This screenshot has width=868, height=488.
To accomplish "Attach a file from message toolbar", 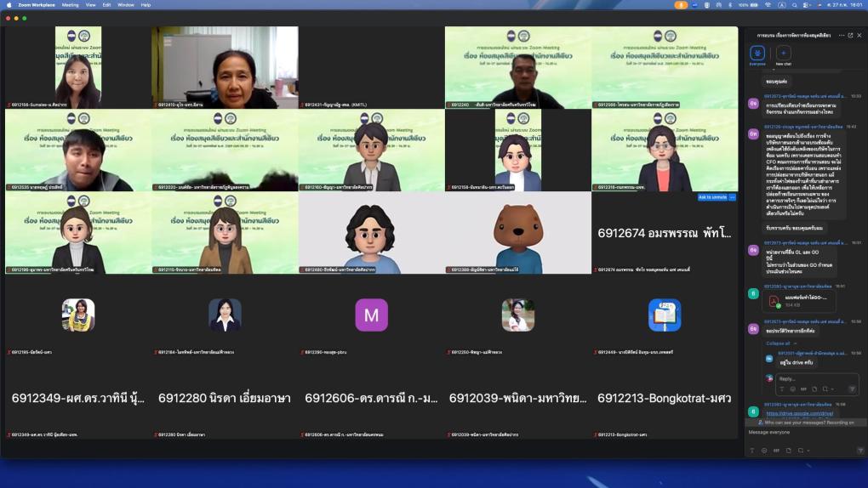I will pyautogui.click(x=788, y=451).
